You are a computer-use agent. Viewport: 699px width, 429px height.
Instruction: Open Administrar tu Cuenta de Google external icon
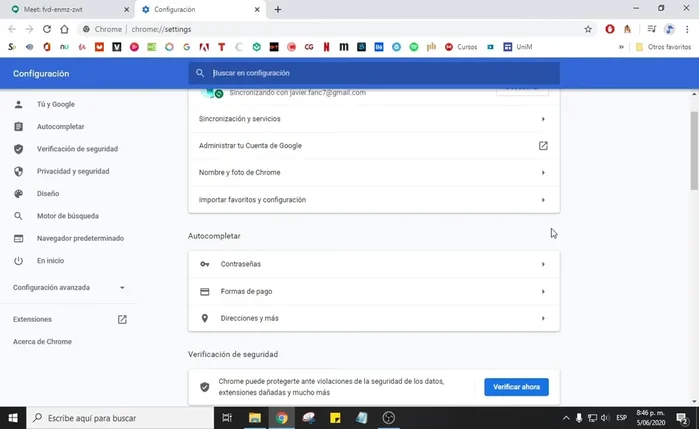pyautogui.click(x=543, y=146)
